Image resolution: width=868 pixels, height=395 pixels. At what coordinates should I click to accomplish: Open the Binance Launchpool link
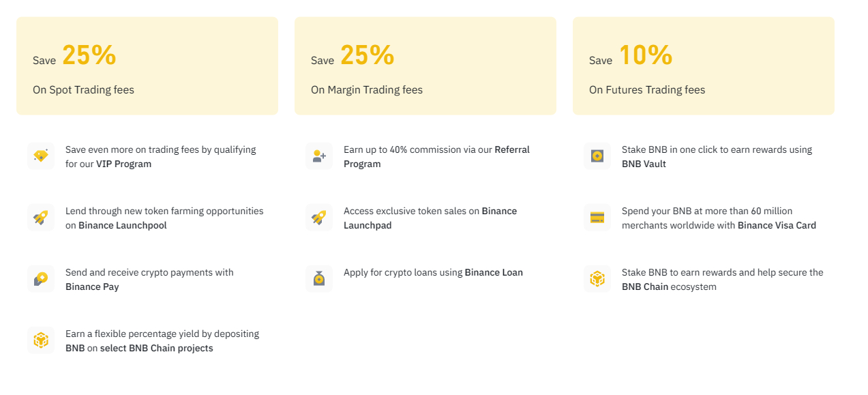click(x=123, y=226)
